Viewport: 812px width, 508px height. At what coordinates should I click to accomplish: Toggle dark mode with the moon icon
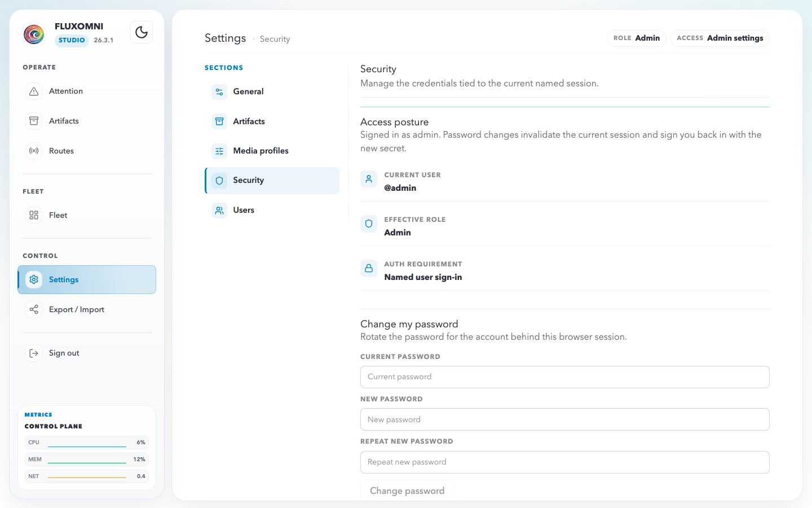click(x=142, y=32)
